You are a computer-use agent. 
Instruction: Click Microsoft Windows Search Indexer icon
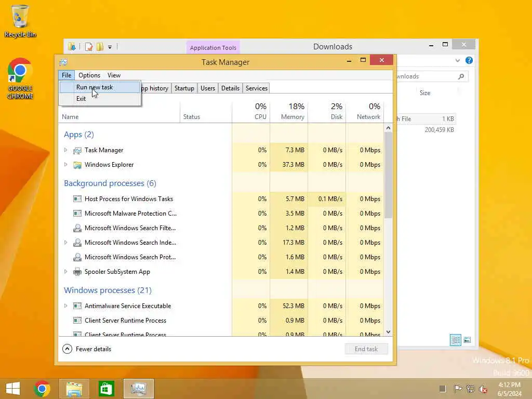point(77,243)
